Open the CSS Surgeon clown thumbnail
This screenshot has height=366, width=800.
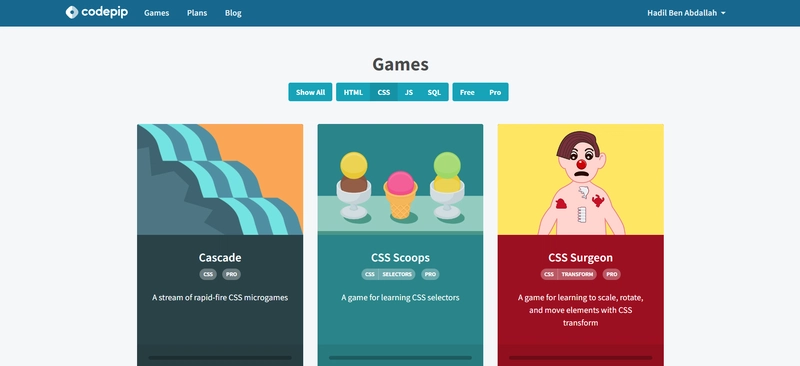tap(581, 179)
